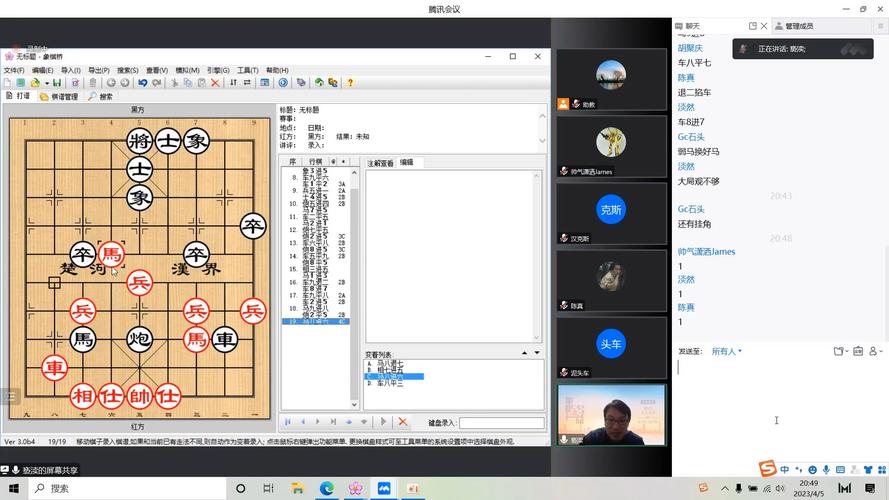Open File Explorer from the taskbar
The image size is (889, 500).
coord(297,488)
